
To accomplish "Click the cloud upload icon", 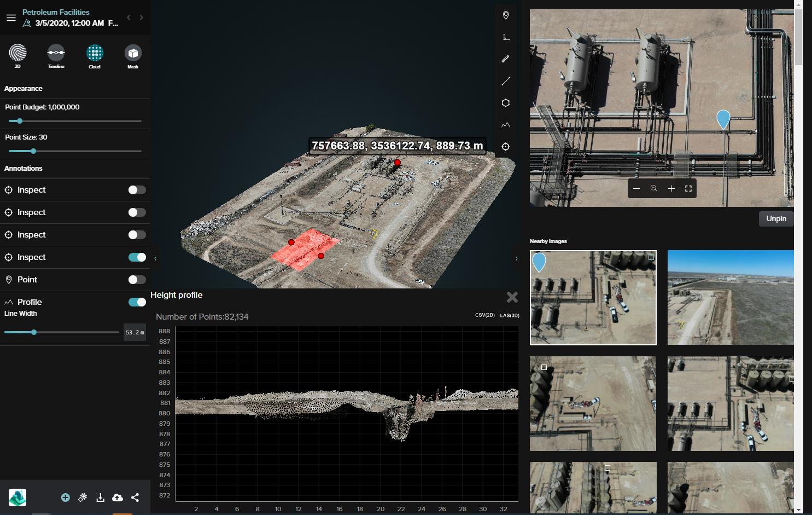I will point(118,497).
